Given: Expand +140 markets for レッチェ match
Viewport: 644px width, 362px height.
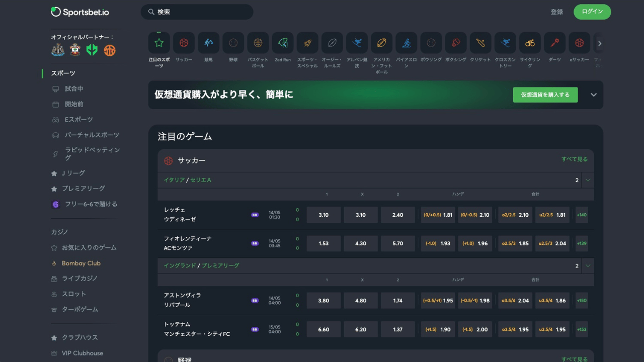Looking at the screenshot, I should tap(582, 215).
